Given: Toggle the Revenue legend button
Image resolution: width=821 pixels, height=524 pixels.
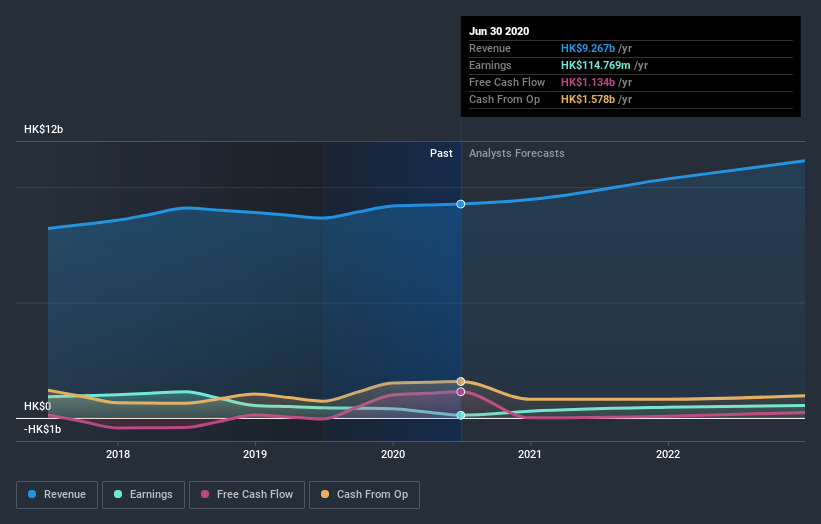Looking at the screenshot, I should [57, 495].
